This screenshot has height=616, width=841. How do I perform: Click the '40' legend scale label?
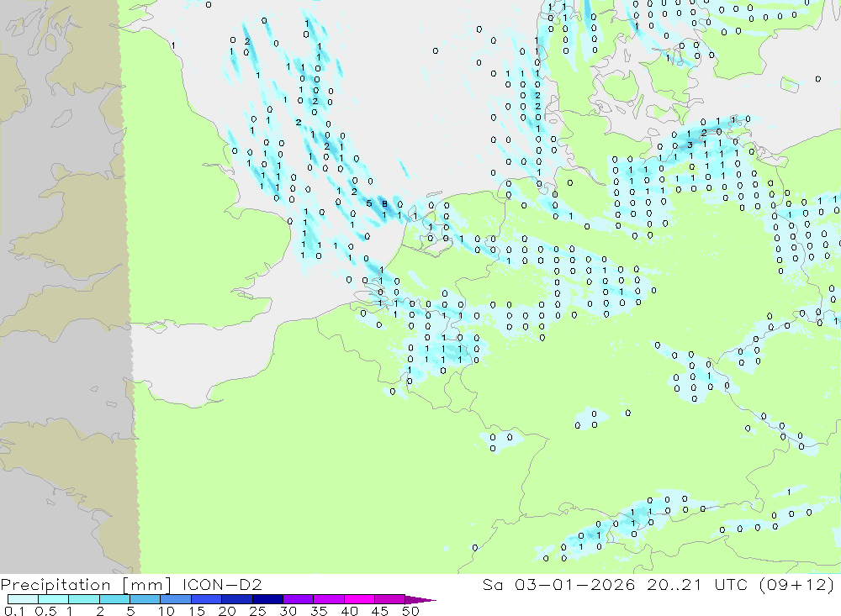(x=349, y=611)
